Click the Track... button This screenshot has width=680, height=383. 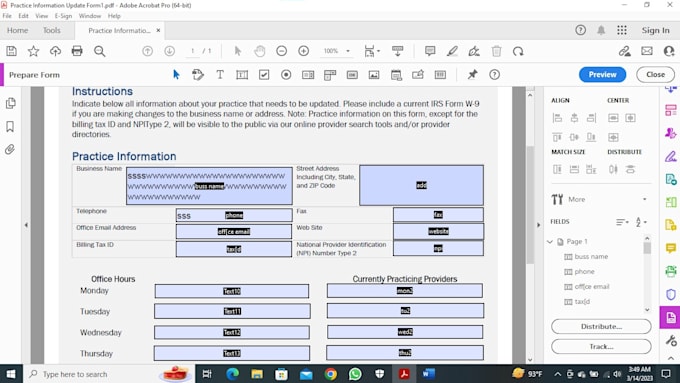click(601, 347)
